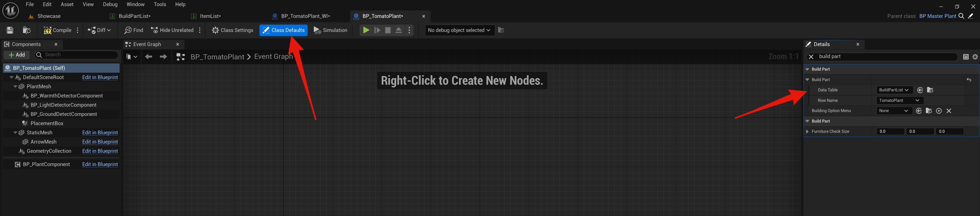This screenshot has height=216, width=980.
Task: Add a new component with Add button
Action: tap(17, 55)
